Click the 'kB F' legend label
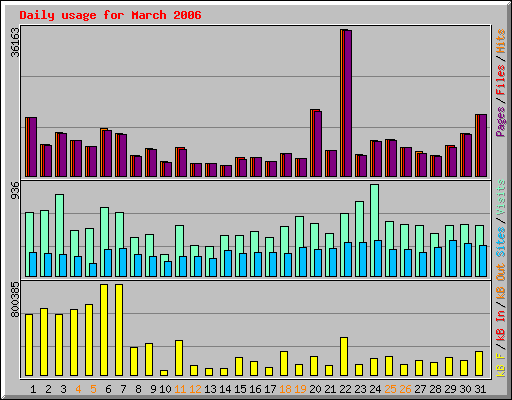512x400 pixels. (501, 365)
